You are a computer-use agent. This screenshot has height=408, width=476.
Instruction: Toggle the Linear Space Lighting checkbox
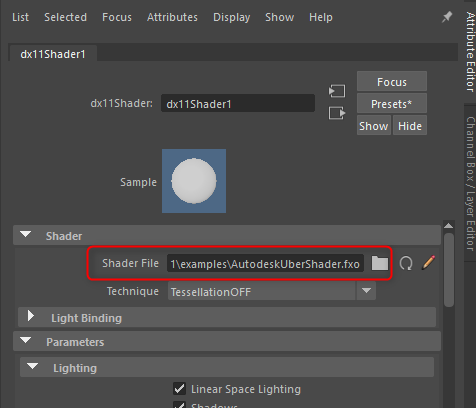(179, 389)
